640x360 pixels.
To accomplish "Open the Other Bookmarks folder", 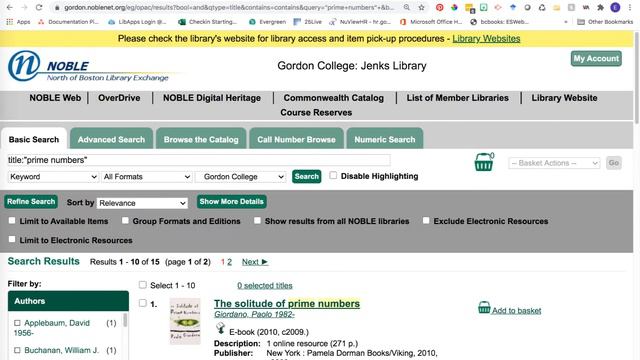I will (605, 22).
